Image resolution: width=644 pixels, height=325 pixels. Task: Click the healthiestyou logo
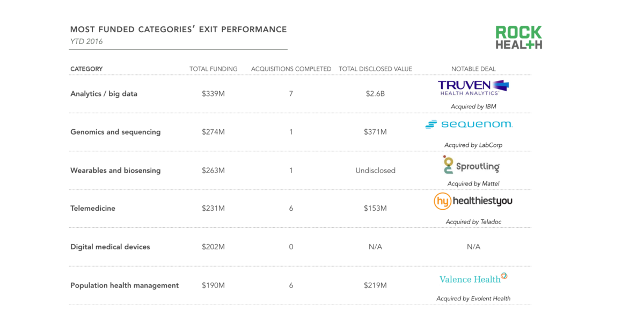click(x=473, y=201)
